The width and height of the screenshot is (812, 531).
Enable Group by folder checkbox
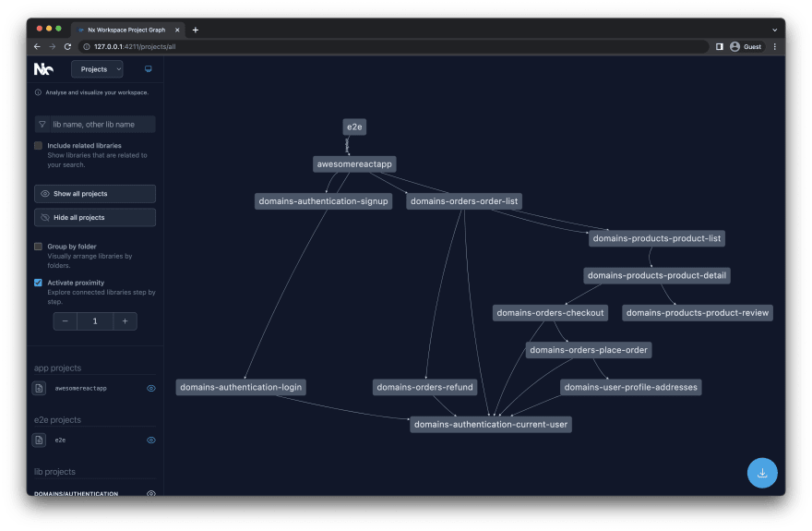point(39,247)
